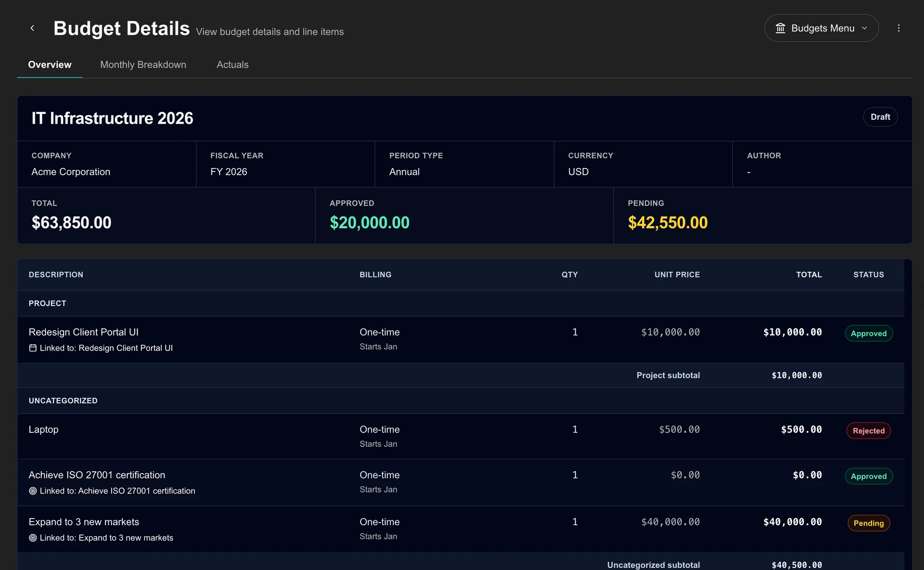Click the Laptop $500.00 total cell

coord(801,429)
